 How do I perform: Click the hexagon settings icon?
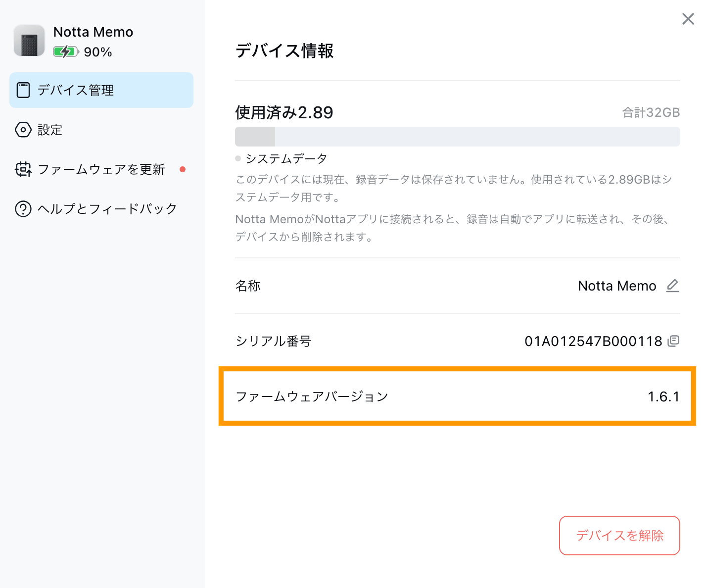click(x=23, y=130)
